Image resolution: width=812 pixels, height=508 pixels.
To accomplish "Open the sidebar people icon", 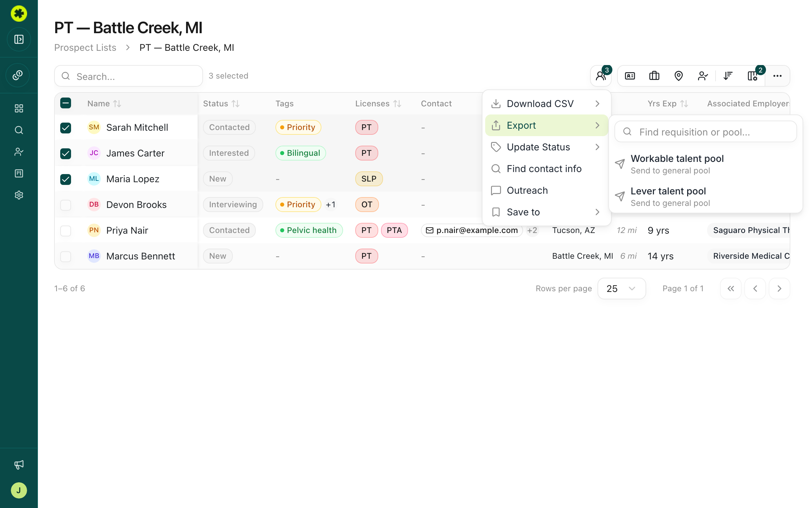I will click(19, 152).
